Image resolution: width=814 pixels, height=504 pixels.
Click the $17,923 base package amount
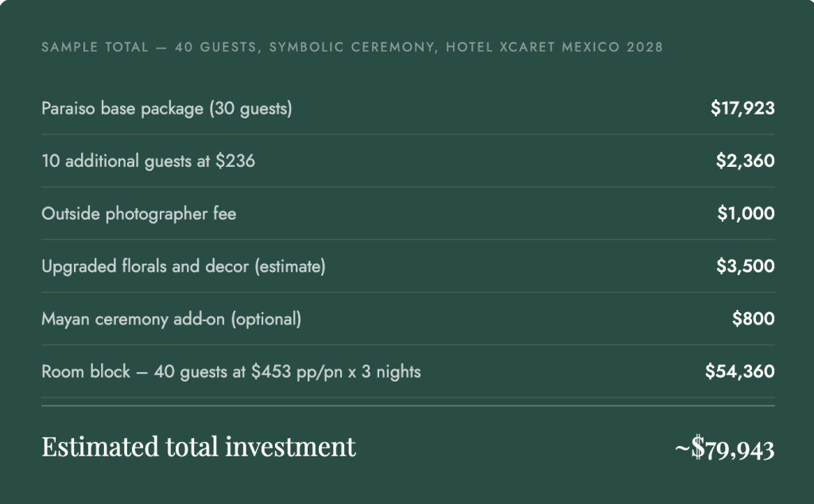click(742, 109)
